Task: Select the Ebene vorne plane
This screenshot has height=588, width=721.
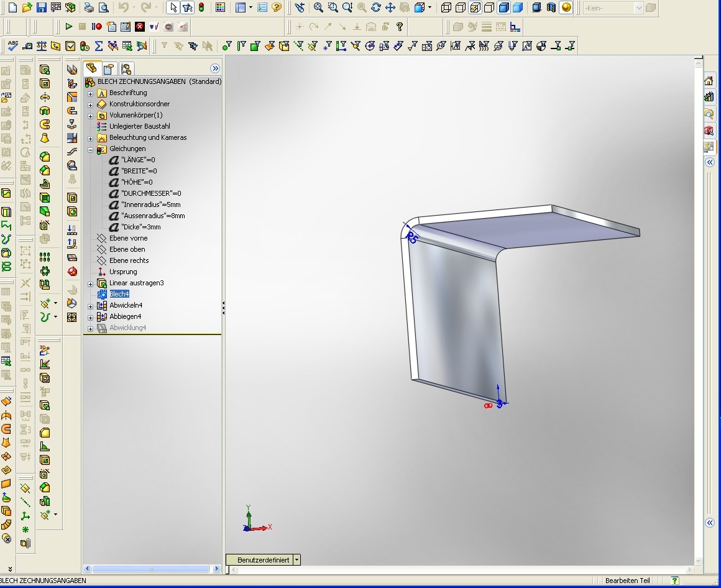Action: click(x=128, y=238)
